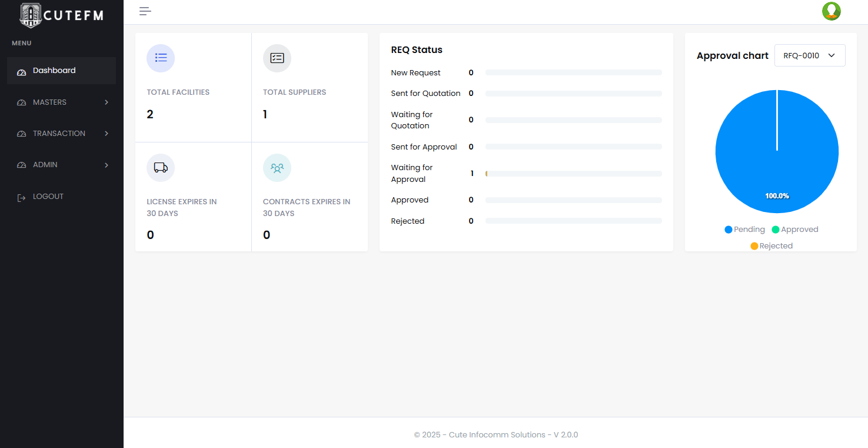Image resolution: width=868 pixels, height=448 pixels.
Task: Click the Total Facilities list icon
Action: [x=161, y=58]
